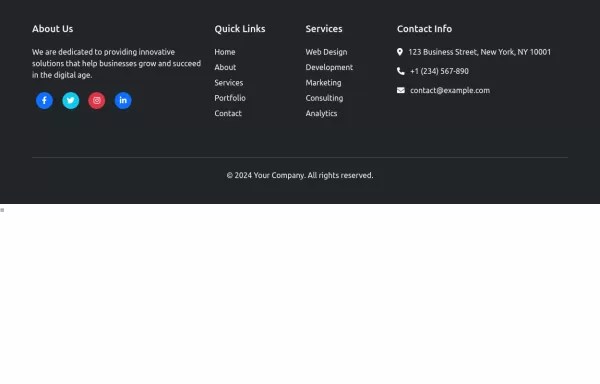This screenshot has height=384, width=600.
Task: Click the address 123 Business Street text
Action: [479, 52]
